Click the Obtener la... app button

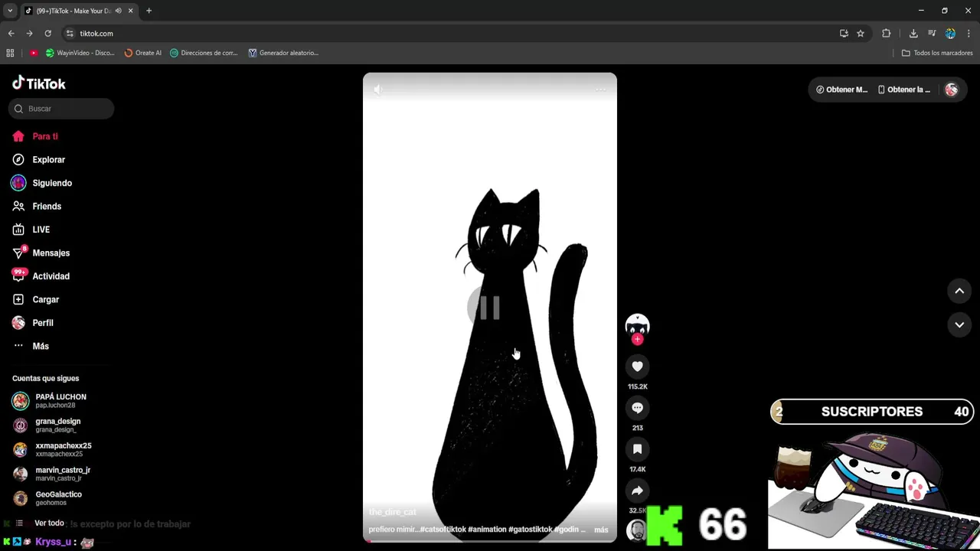click(904, 90)
